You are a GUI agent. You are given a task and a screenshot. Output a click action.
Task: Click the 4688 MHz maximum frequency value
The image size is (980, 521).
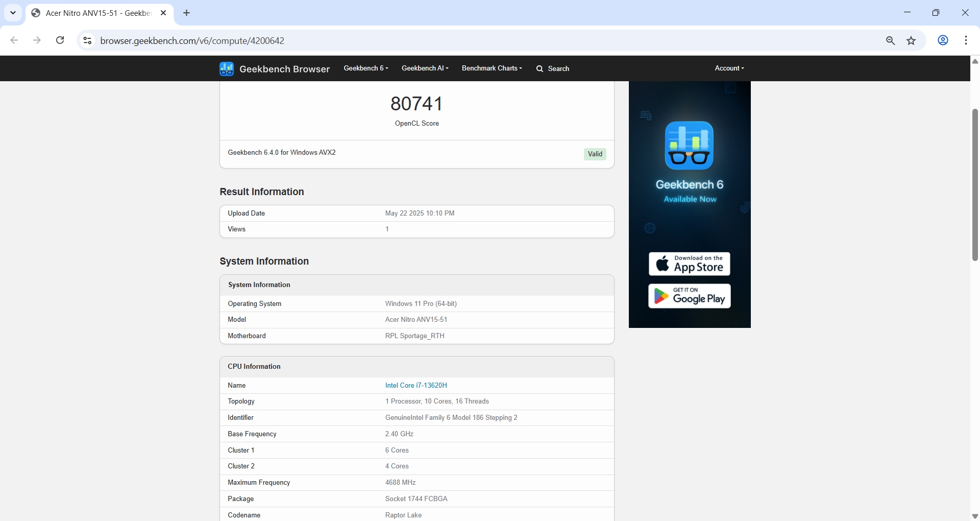400,483
